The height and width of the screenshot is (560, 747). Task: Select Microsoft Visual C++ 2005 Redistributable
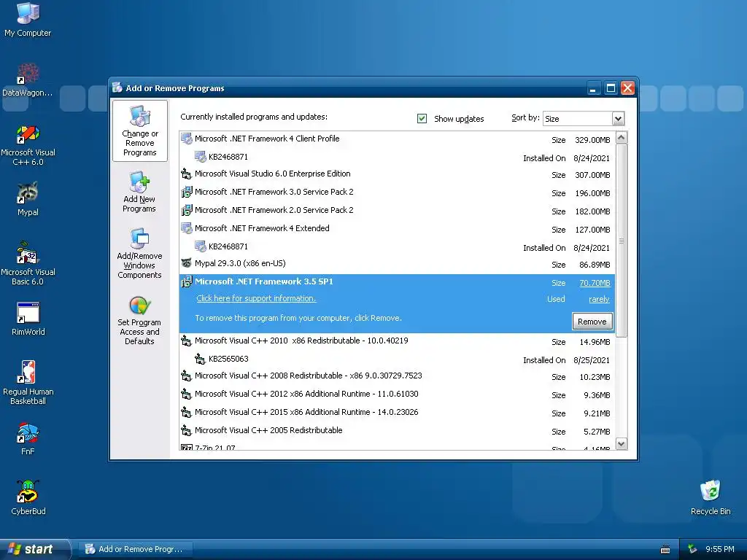click(x=397, y=430)
